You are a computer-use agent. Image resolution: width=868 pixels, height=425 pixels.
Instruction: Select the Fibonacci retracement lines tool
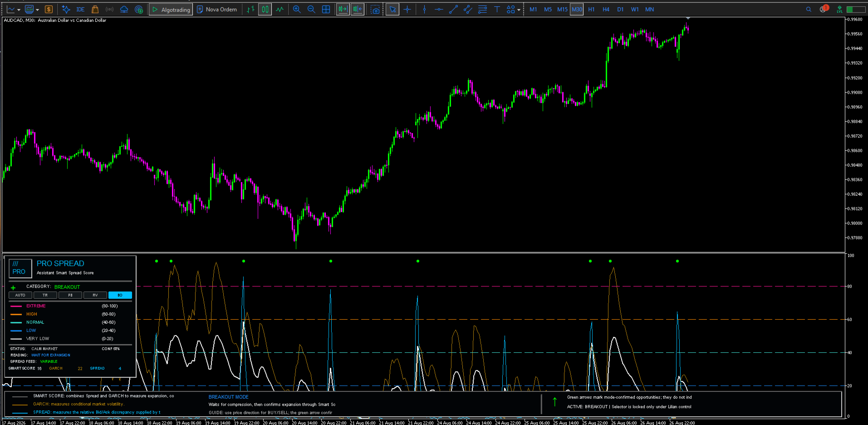[482, 10]
